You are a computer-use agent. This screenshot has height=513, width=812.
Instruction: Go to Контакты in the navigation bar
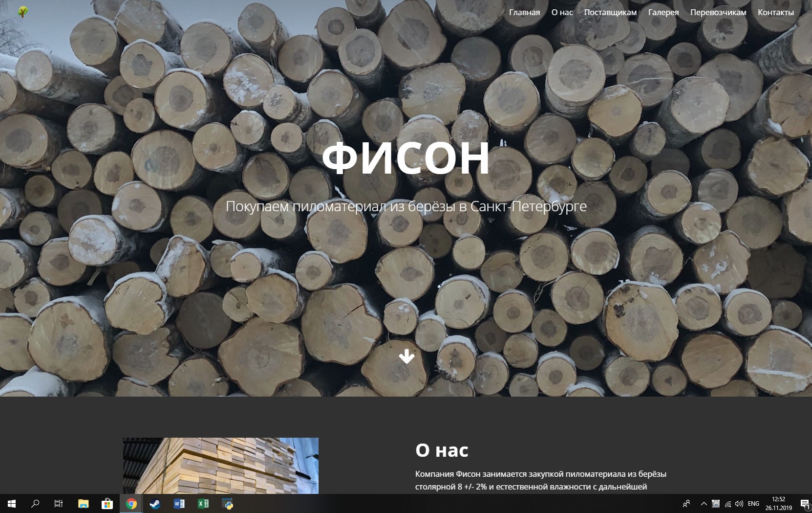pyautogui.click(x=776, y=12)
